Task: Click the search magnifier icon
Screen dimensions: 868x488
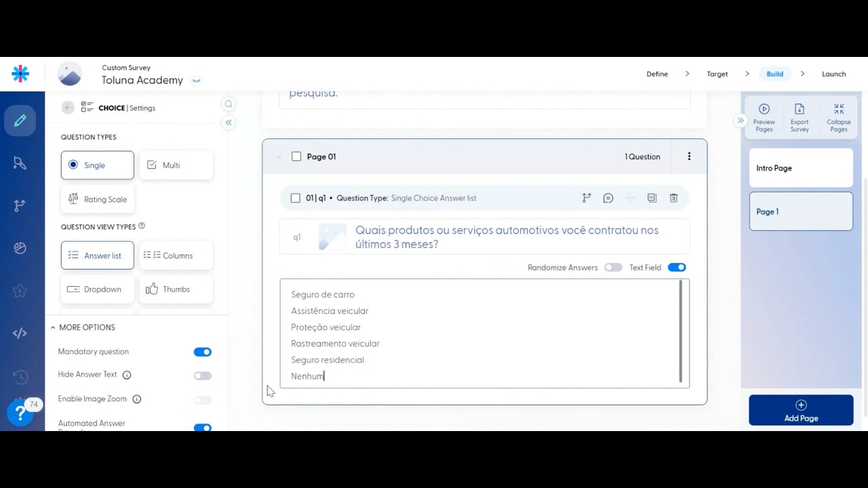Action: 229,104
